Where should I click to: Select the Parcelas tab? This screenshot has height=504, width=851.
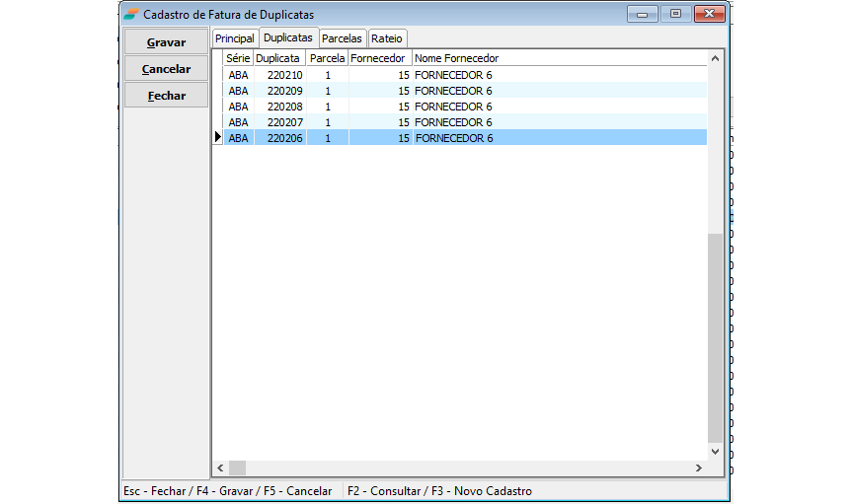342,38
